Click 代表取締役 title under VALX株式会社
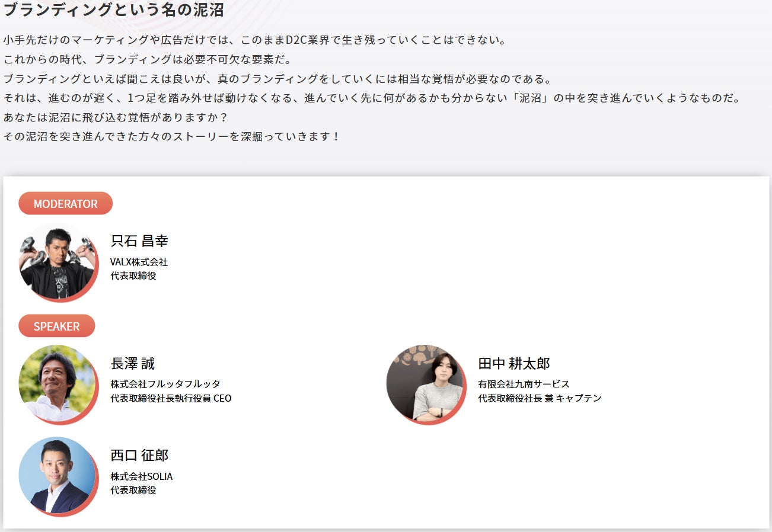 click(x=133, y=275)
